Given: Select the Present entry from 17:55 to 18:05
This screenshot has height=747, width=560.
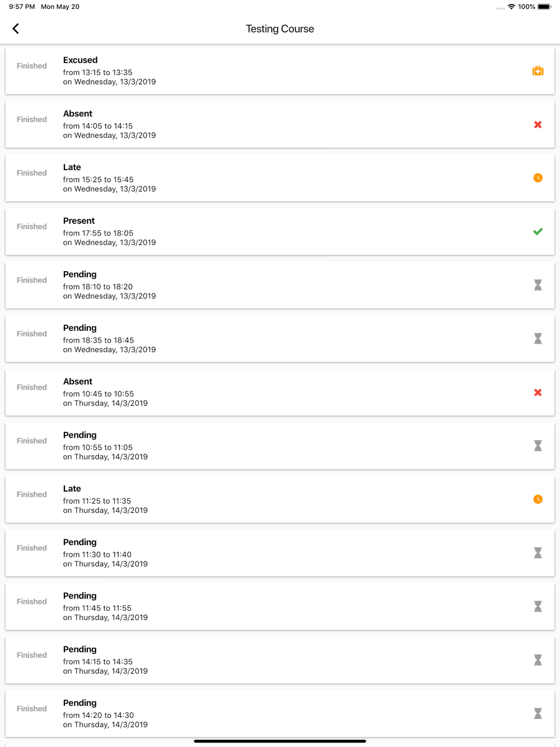Looking at the screenshot, I should coord(280,231).
